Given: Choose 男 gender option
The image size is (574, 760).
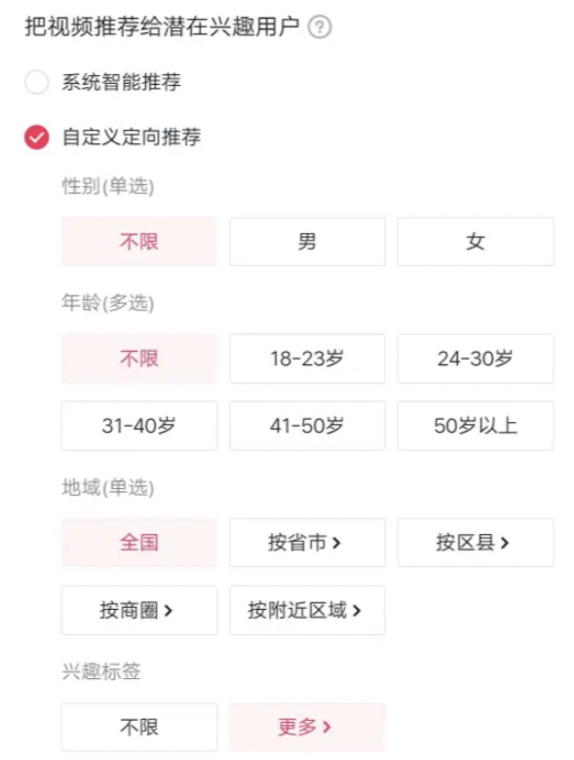Looking at the screenshot, I should coord(307,241).
